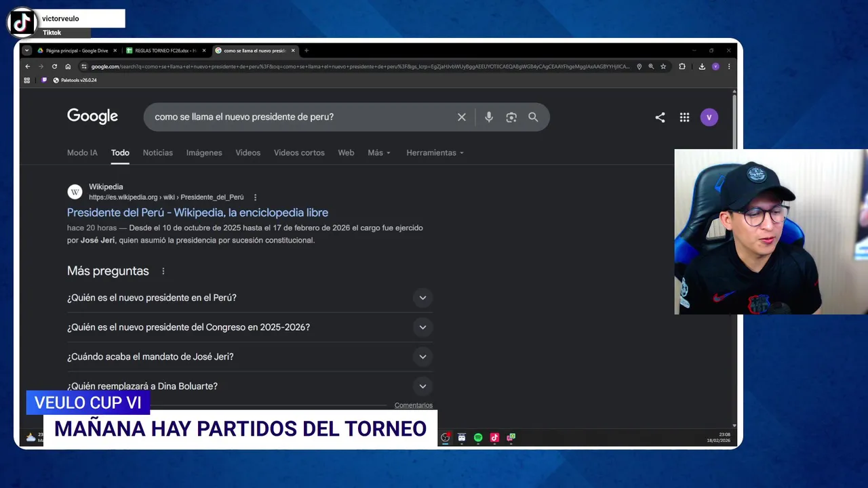View site information for google.com
This screenshot has height=488, width=868.
point(84,66)
